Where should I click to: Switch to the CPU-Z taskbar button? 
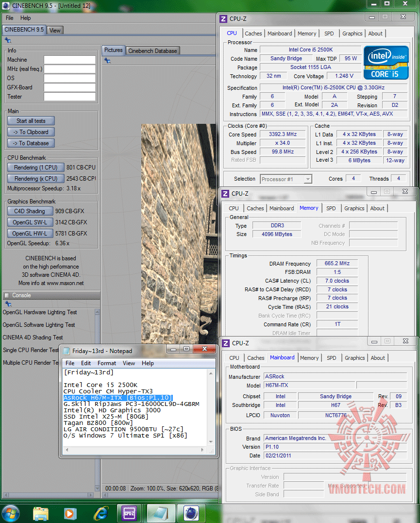coord(129,513)
